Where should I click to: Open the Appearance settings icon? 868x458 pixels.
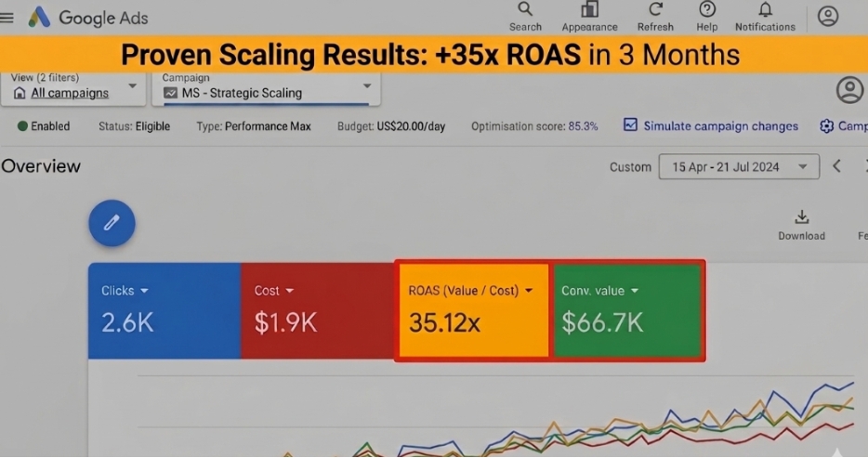(589, 17)
